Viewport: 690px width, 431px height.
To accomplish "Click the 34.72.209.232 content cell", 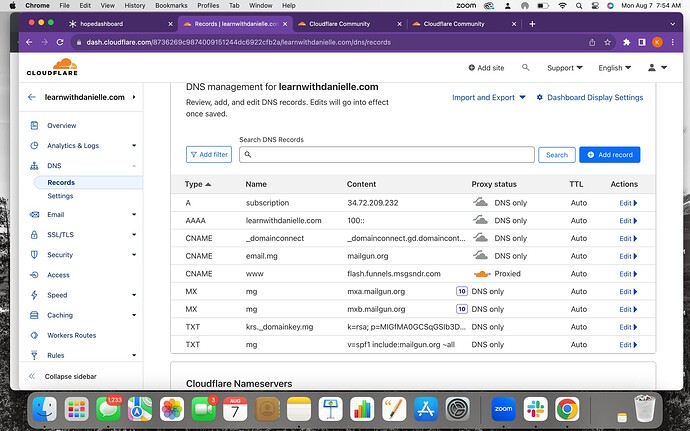I will point(373,203).
